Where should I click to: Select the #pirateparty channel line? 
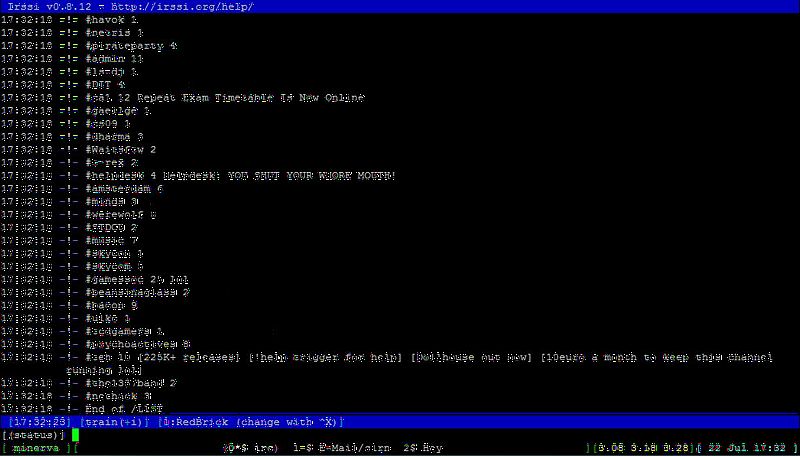click(130, 46)
